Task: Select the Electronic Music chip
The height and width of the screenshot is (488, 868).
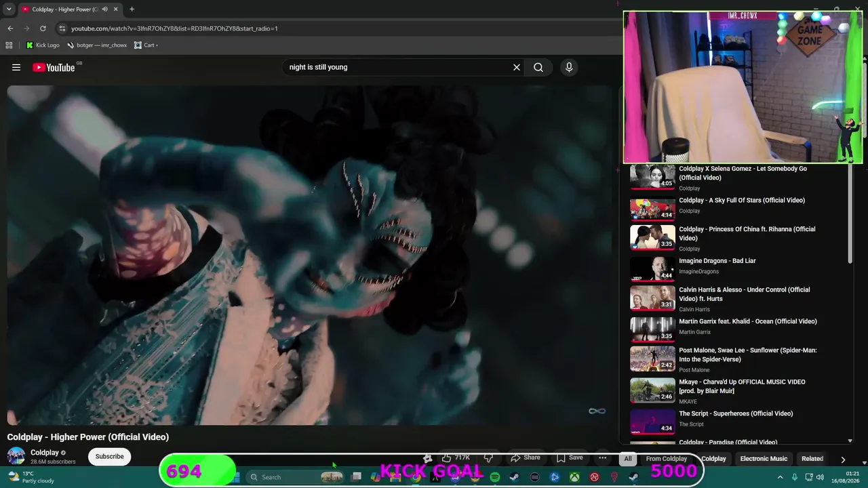Action: [764, 459]
